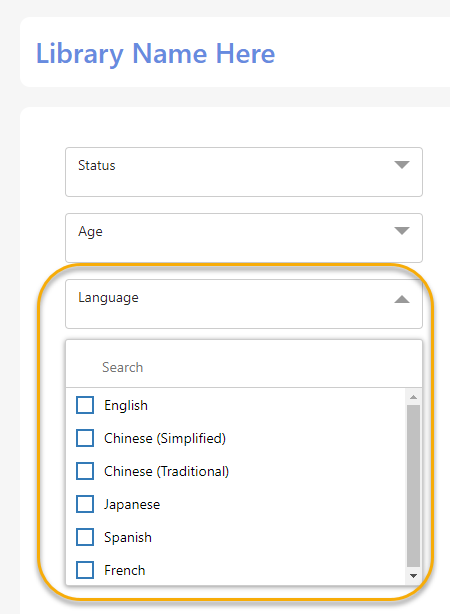
Task: Click the Library Name Here heading
Action: [x=155, y=54]
